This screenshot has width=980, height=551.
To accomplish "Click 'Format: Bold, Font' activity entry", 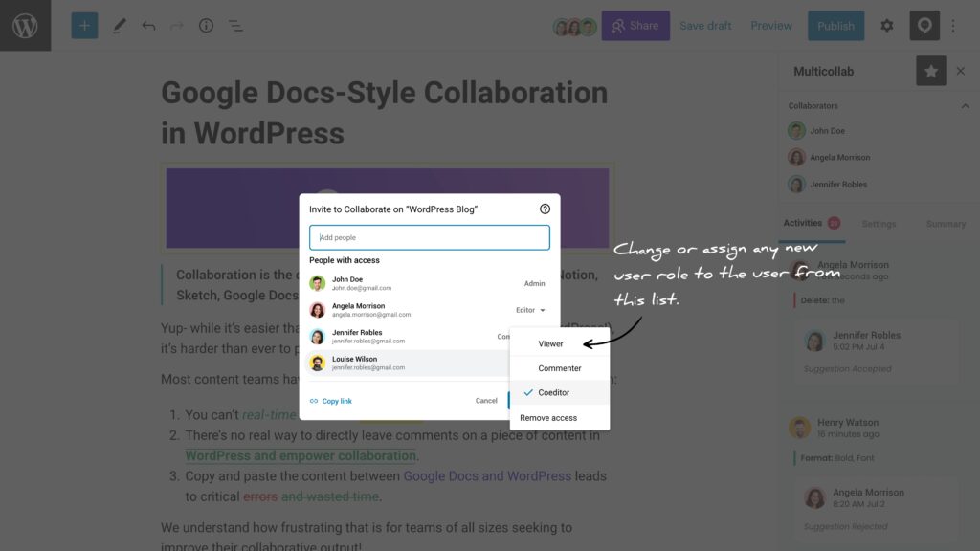I will coord(836,458).
